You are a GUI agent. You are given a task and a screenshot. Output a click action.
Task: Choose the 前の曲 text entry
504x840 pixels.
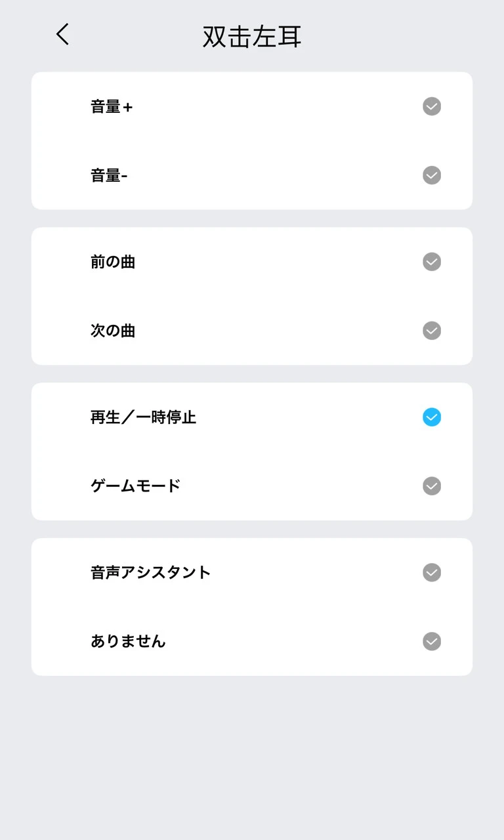tap(113, 262)
